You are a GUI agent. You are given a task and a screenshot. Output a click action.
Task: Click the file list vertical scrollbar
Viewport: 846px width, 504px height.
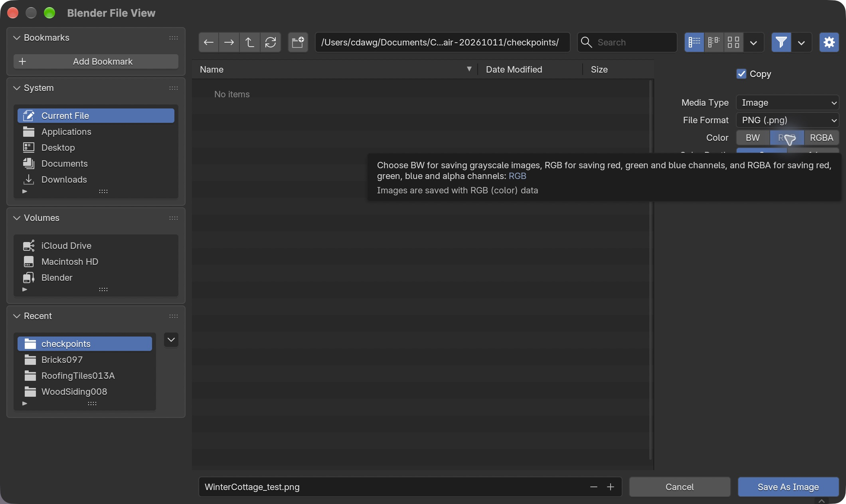click(x=650, y=270)
